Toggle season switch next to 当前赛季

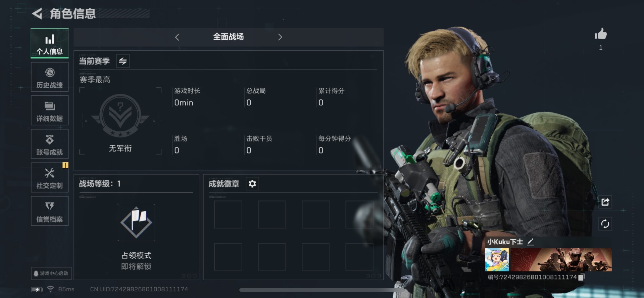123,61
